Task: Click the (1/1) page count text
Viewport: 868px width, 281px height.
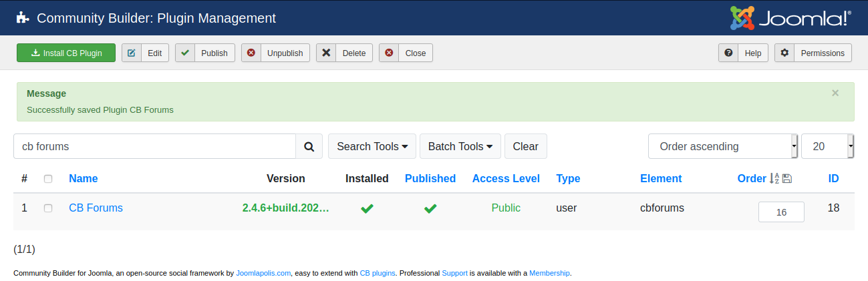Action: coord(24,249)
